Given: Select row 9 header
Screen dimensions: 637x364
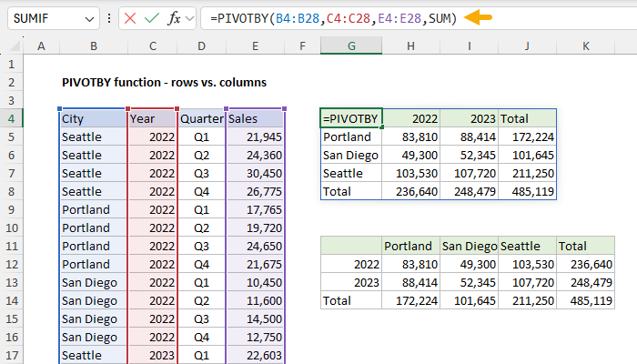Looking at the screenshot, I should tap(11, 209).
